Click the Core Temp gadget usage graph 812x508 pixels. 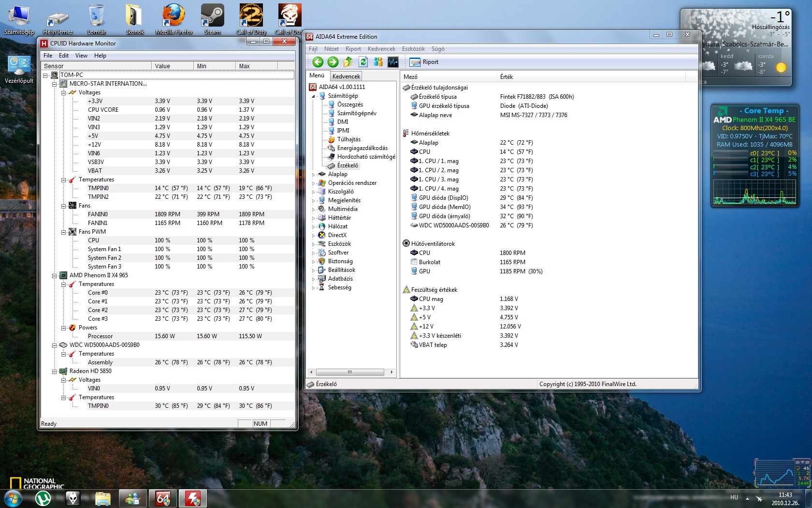point(754,192)
